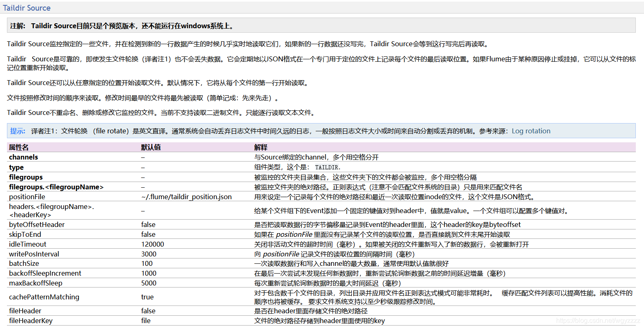This screenshot has height=328, width=644.
Task: Click the batchSize description text
Action: (351, 263)
